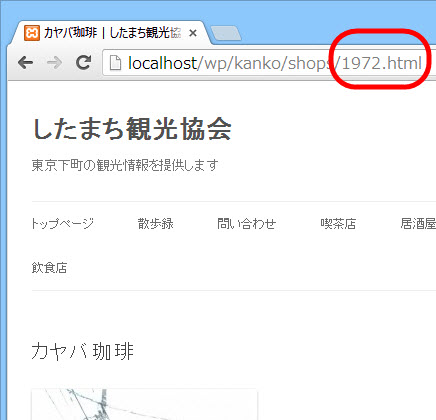The image size is (436, 420).
Task: Open the したまち観光協会 site title link
Action: click(x=132, y=129)
